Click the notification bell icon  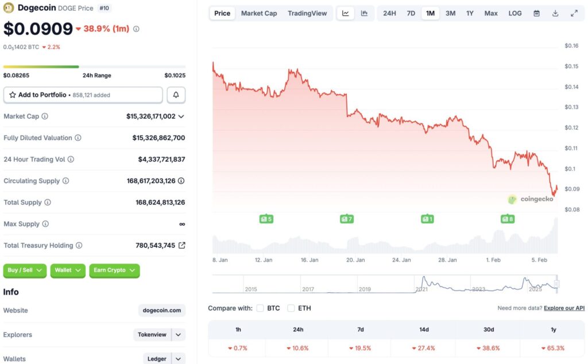coord(176,94)
